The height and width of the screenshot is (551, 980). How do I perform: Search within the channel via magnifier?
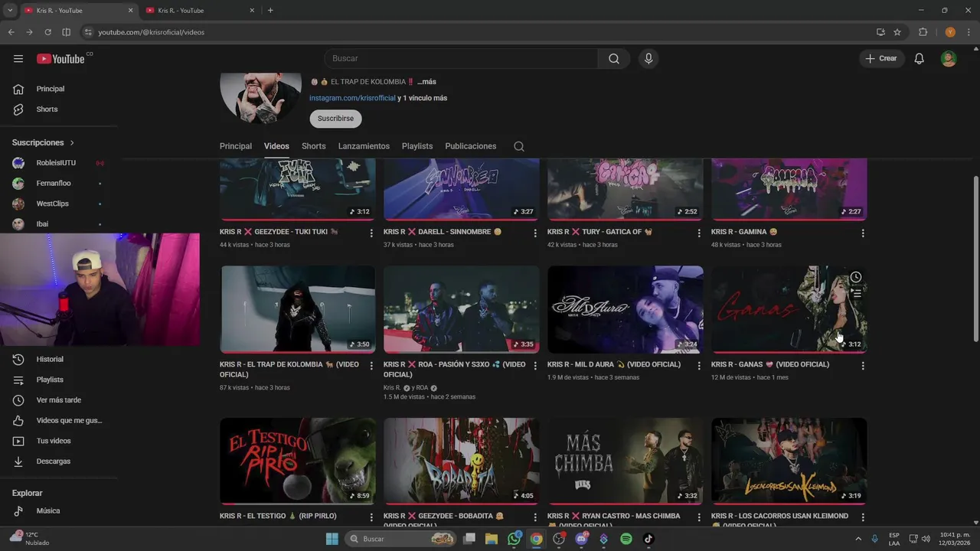pyautogui.click(x=519, y=146)
